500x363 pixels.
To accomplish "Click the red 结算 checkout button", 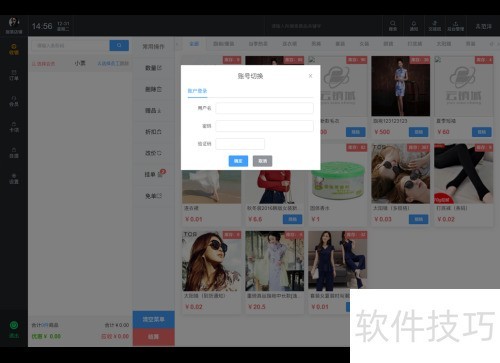I will pyautogui.click(x=154, y=337).
